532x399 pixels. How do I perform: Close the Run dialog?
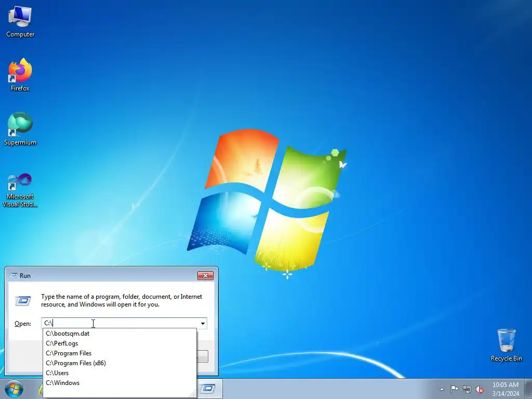point(205,275)
